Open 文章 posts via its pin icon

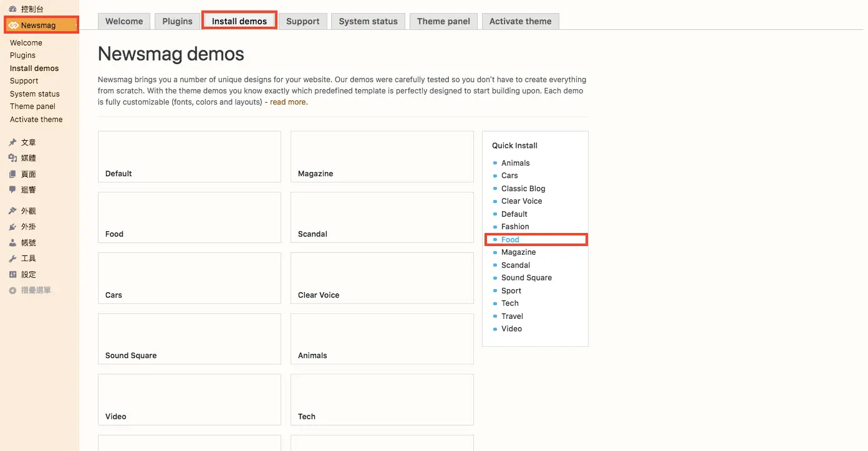pos(12,143)
